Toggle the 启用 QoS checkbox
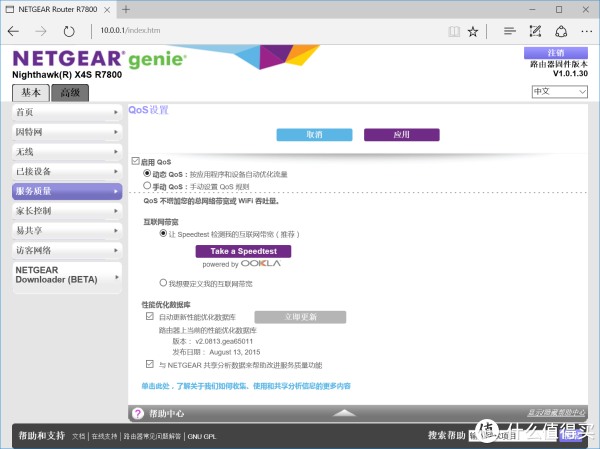The image size is (600, 449). [136, 161]
